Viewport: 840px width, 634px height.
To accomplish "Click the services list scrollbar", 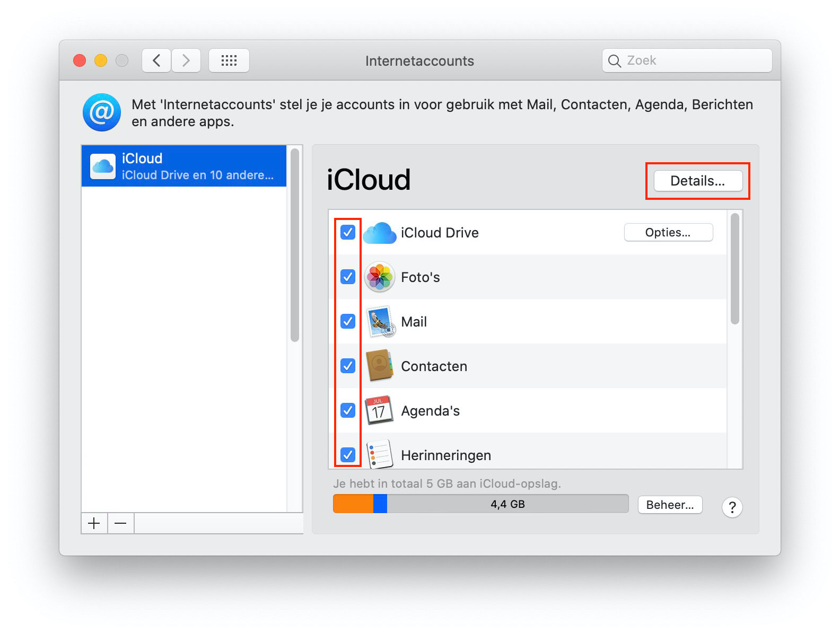I will (x=734, y=268).
